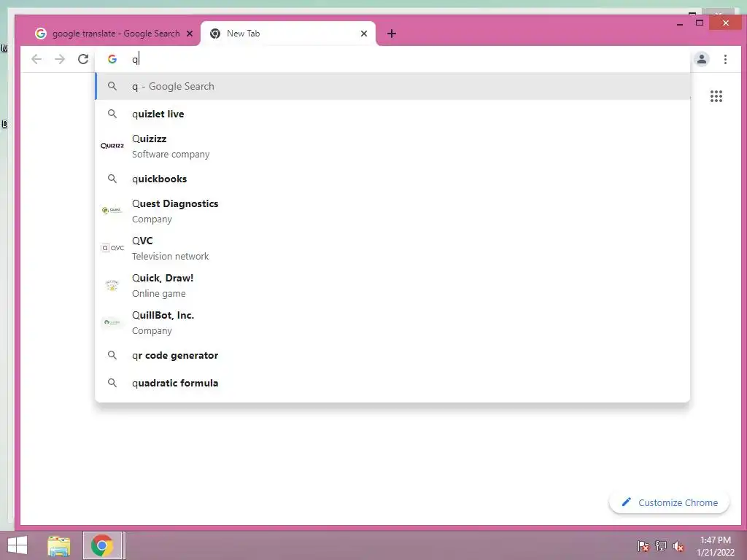Choose Quest Diagnostics Company suggestion
The height and width of the screenshot is (560, 747).
(392, 211)
